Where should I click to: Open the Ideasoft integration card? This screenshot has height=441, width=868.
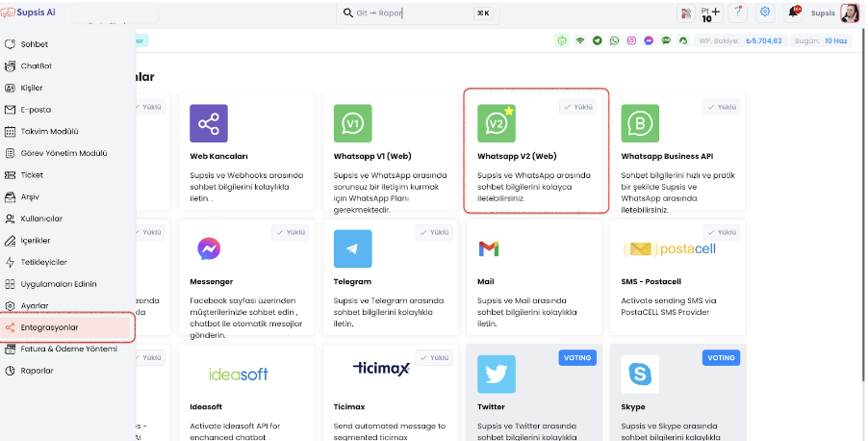pyautogui.click(x=247, y=392)
